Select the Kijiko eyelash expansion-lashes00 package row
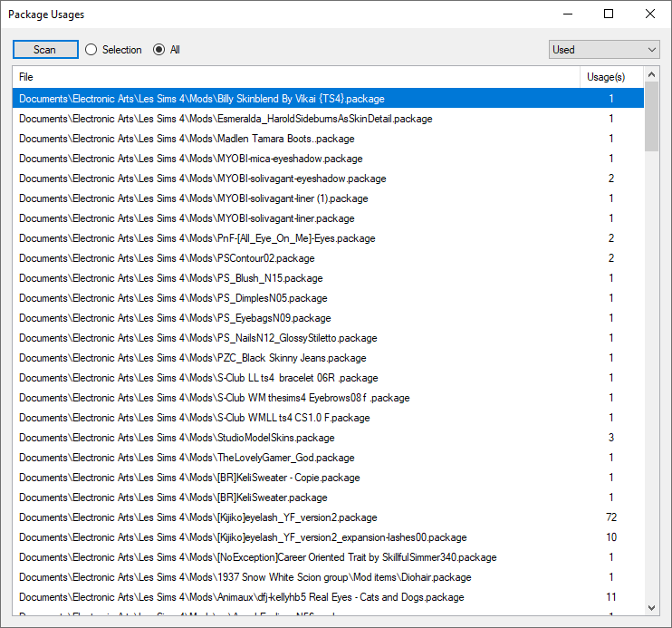 click(328, 537)
